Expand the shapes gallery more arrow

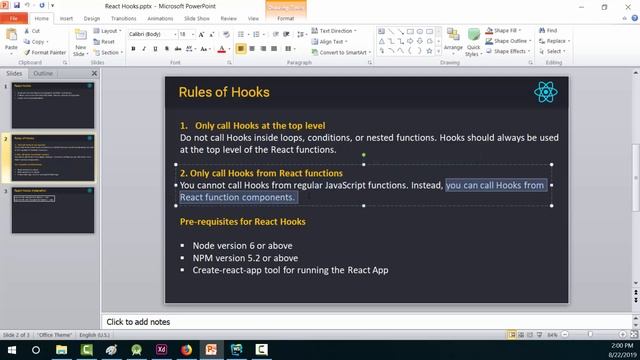[x=438, y=51]
